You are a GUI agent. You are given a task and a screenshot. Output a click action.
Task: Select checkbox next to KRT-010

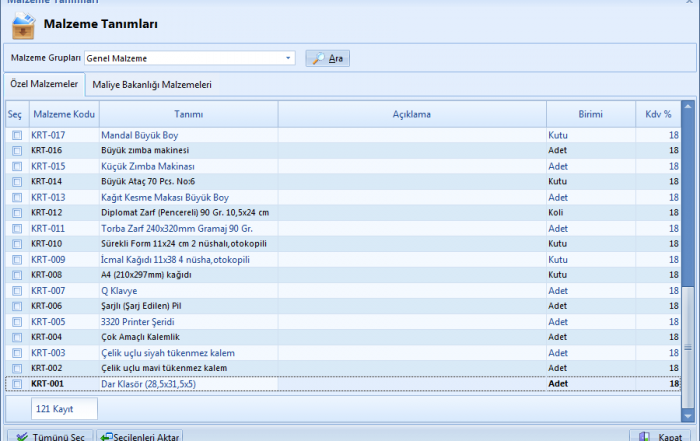click(16, 244)
